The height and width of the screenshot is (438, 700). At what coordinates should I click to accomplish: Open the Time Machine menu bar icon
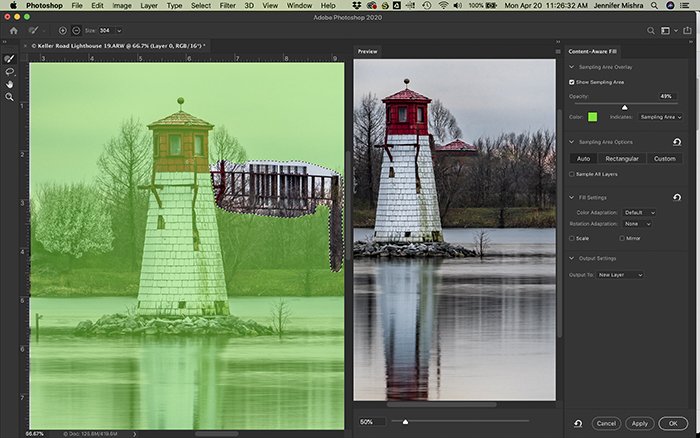pyautogui.click(x=427, y=5)
